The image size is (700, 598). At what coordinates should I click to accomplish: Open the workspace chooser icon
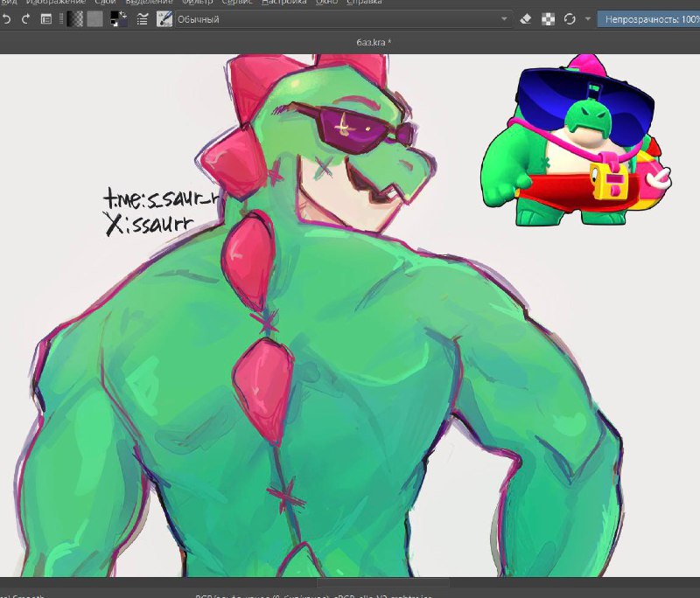(46, 19)
